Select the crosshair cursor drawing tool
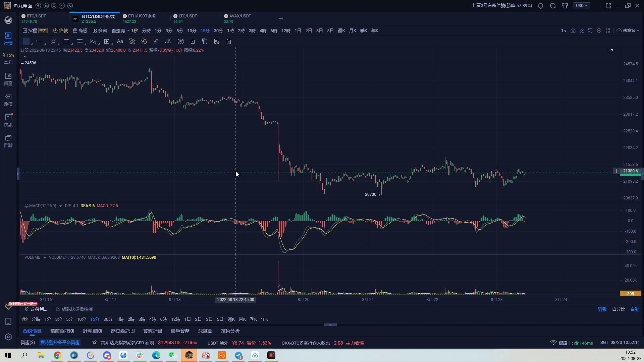This screenshot has width=644, height=362. pos(26,41)
